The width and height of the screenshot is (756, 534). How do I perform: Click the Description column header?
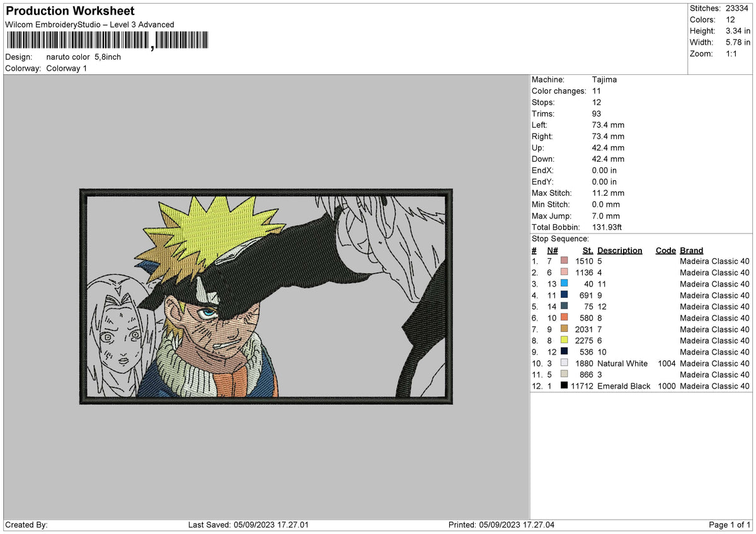(620, 250)
